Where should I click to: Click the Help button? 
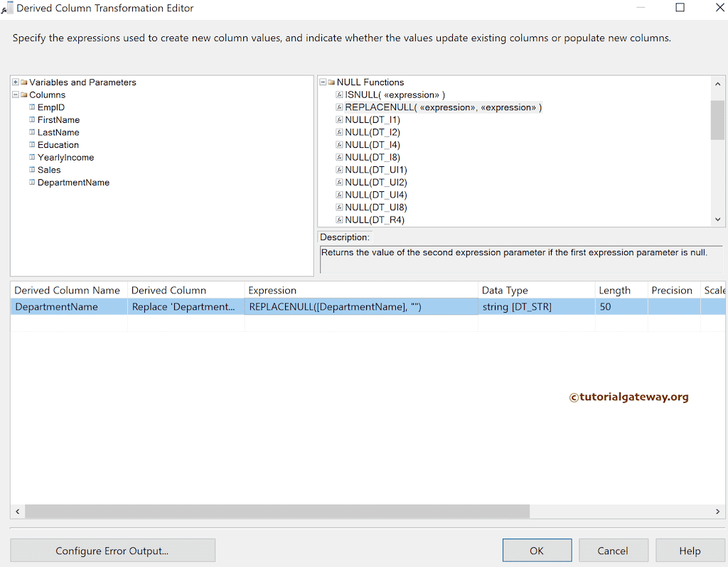(x=689, y=550)
